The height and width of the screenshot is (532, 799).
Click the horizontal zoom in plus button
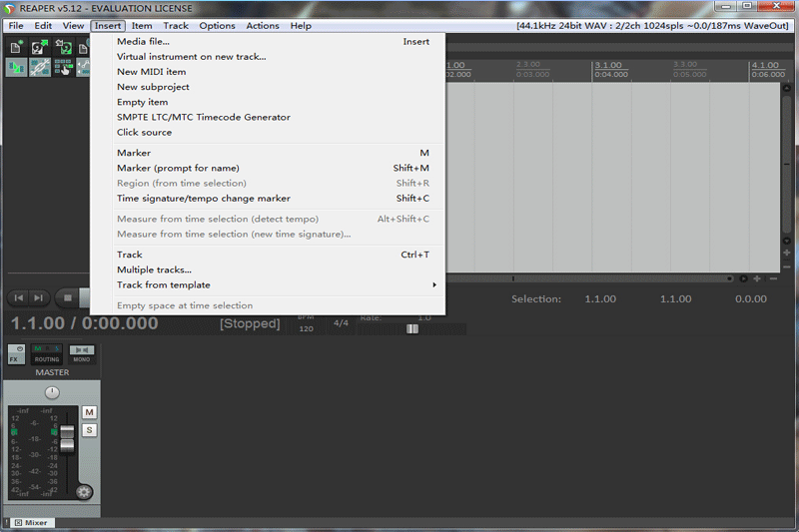(757, 278)
